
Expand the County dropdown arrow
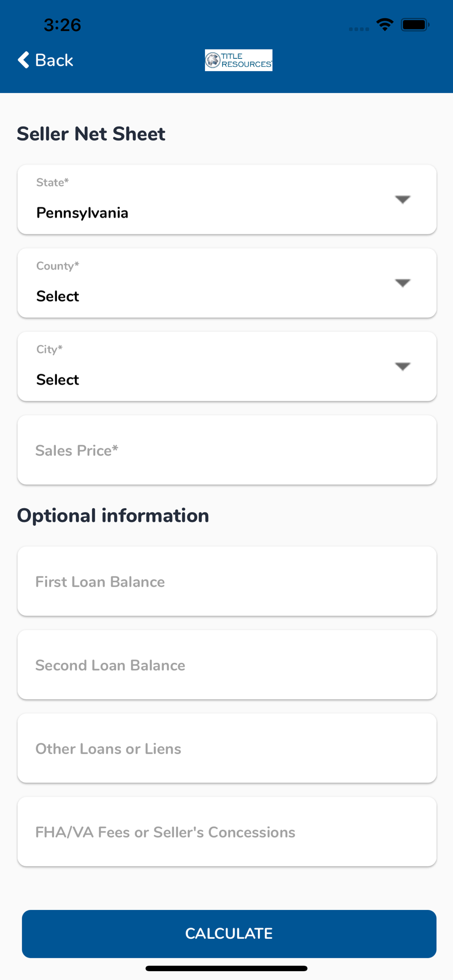tap(403, 283)
